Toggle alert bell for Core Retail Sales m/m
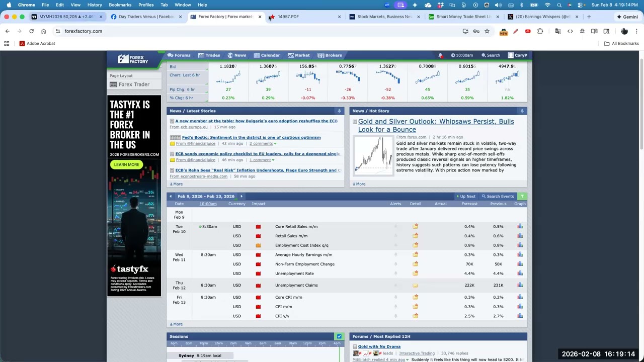Image resolution: width=644 pixels, height=362 pixels. pos(395,227)
